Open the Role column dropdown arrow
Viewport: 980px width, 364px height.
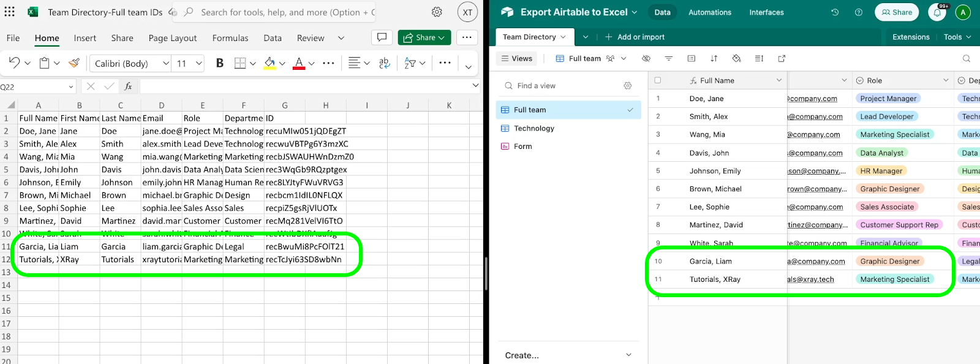click(946, 80)
